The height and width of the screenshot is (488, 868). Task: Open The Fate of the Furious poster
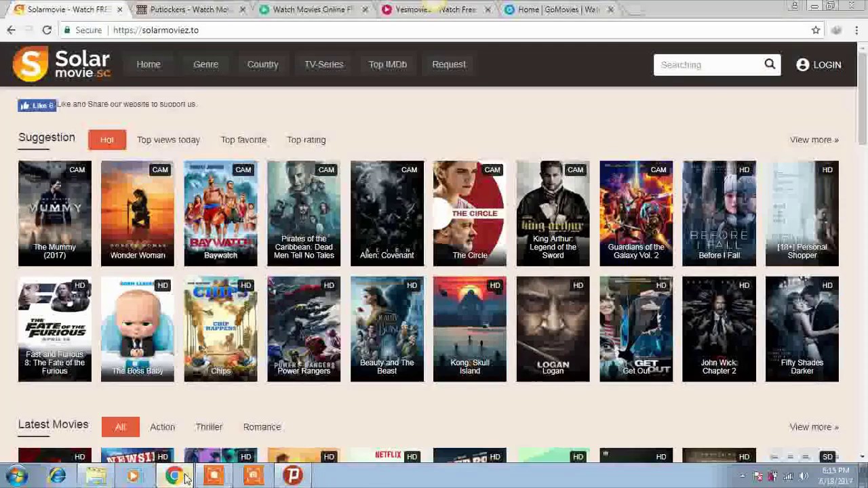(55, 329)
